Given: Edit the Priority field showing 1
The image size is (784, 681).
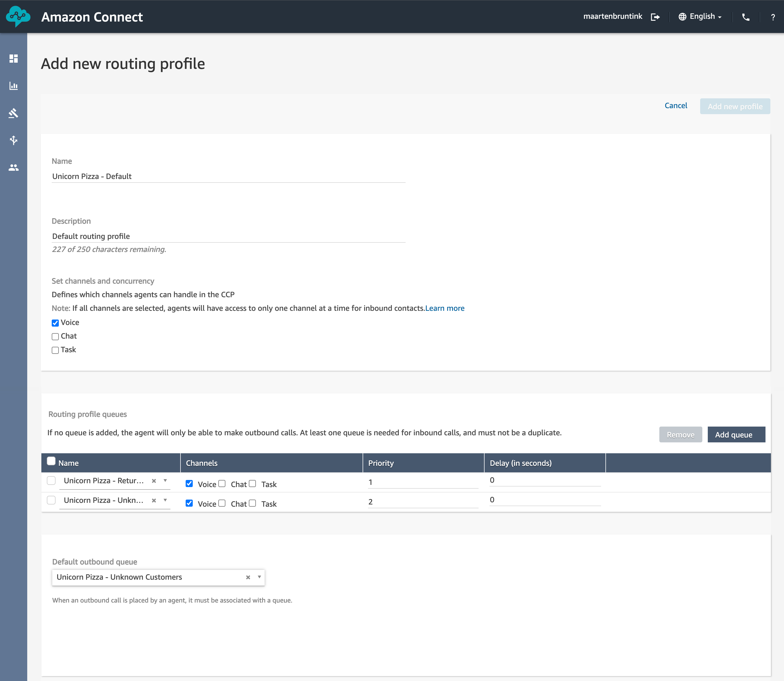Looking at the screenshot, I should (x=423, y=483).
